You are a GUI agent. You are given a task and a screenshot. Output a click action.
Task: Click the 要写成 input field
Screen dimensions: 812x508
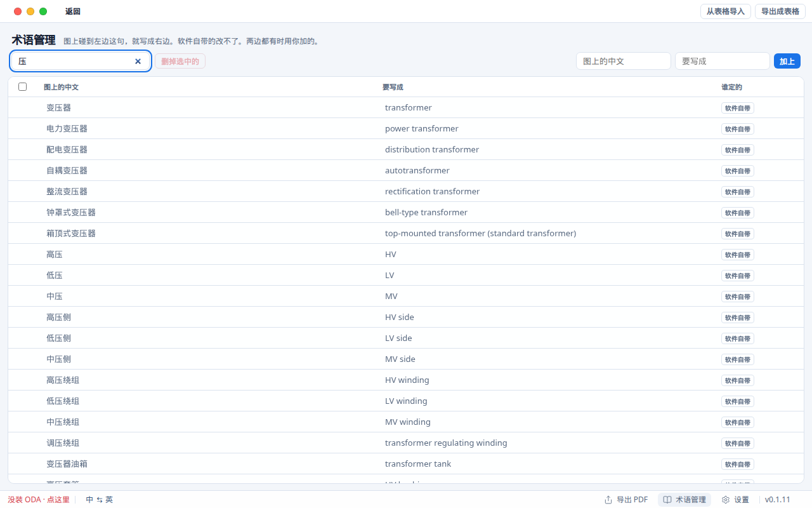[723, 61]
